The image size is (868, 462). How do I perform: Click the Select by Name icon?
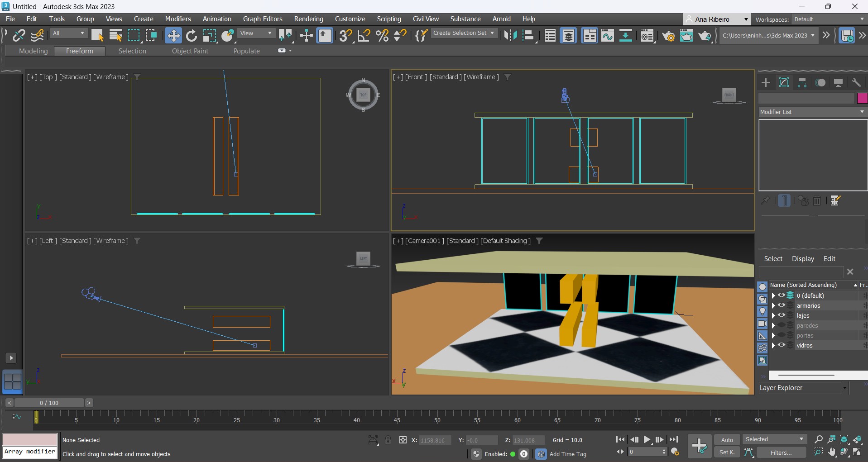[x=116, y=35]
